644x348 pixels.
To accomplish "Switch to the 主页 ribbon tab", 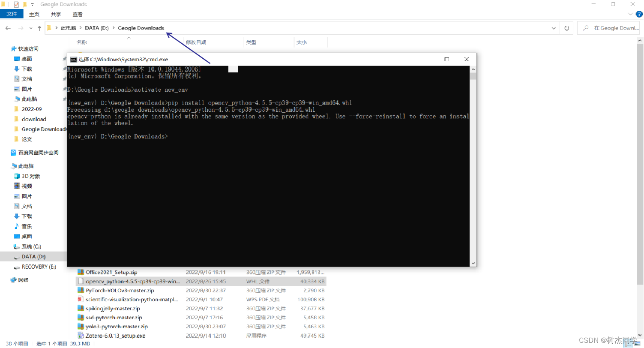I will (34, 14).
